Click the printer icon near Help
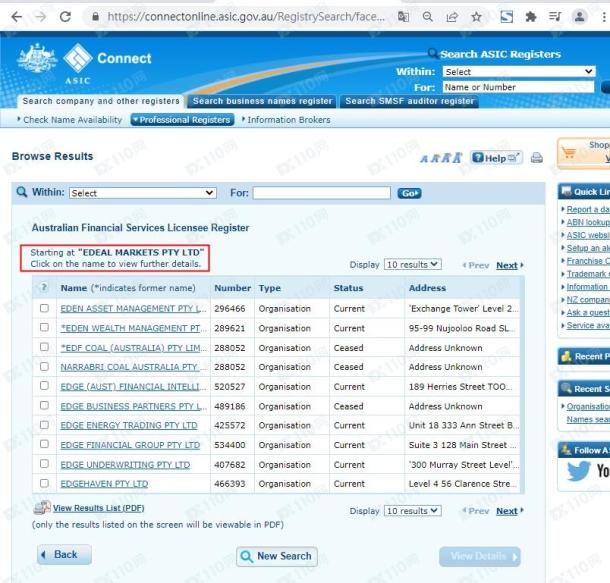This screenshot has height=583, width=610. coord(537,158)
